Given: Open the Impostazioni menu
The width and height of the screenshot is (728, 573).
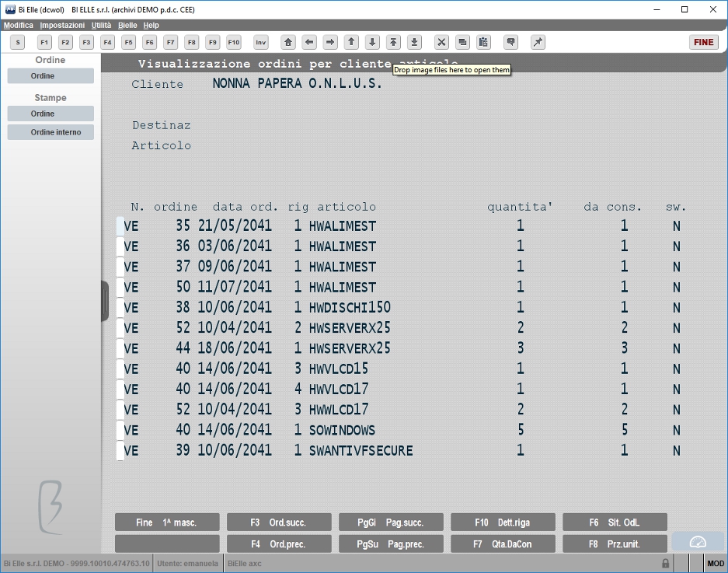Looking at the screenshot, I should point(62,25).
